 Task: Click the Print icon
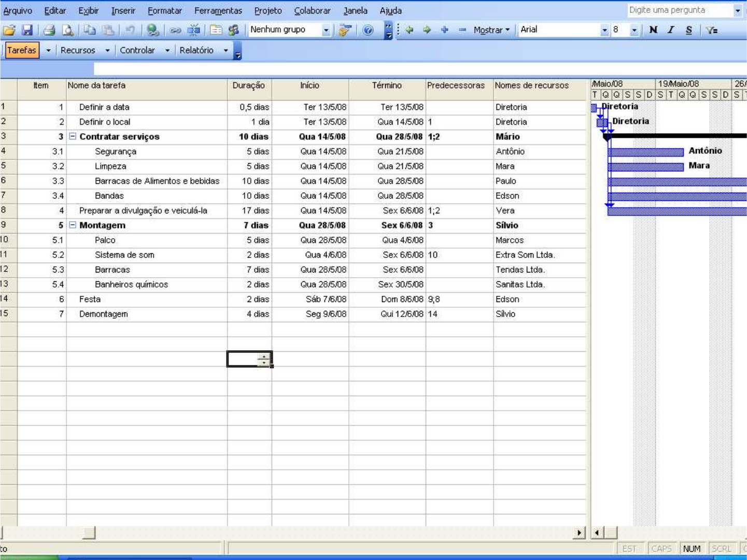(49, 30)
